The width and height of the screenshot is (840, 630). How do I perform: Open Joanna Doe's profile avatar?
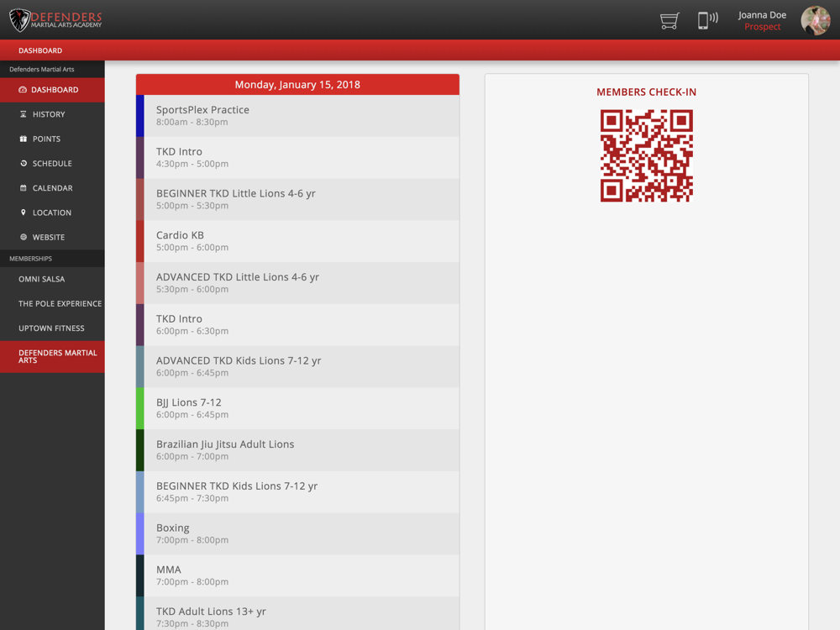pyautogui.click(x=815, y=21)
